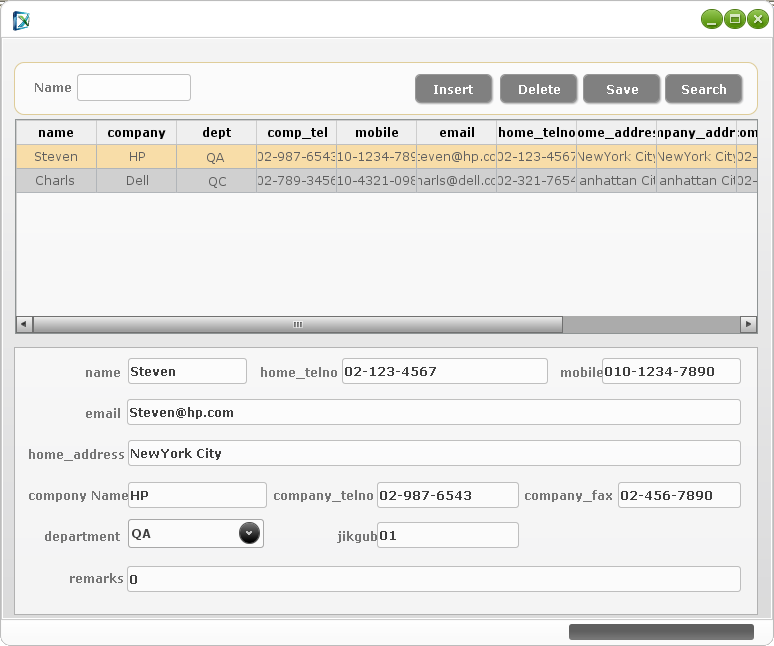Click the Search button
The width and height of the screenshot is (774, 646).
tap(703, 89)
